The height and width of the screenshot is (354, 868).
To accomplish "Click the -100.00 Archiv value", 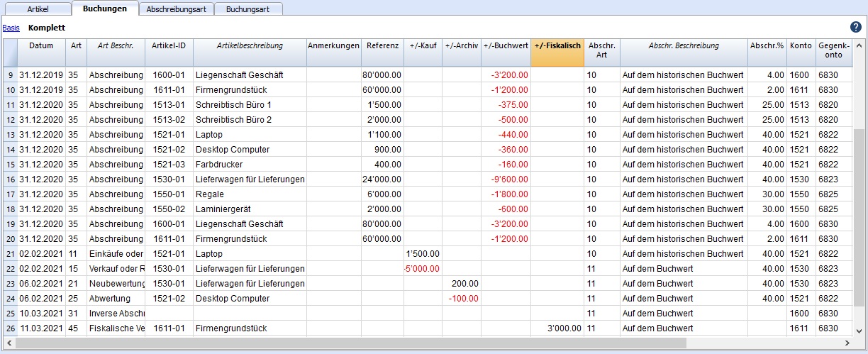I will (462, 298).
